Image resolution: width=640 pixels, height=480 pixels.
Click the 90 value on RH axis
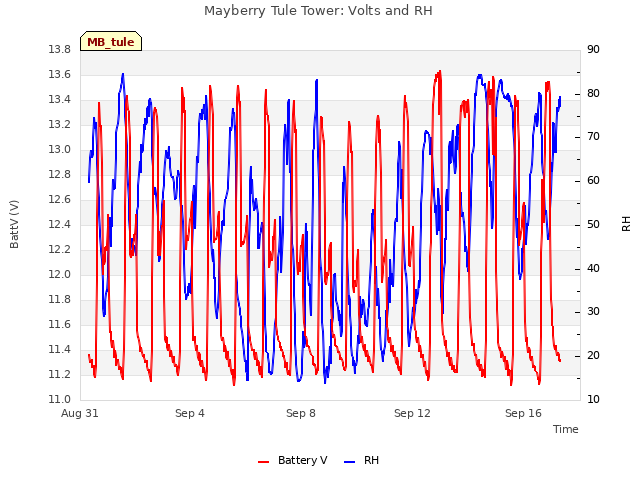[593, 49]
